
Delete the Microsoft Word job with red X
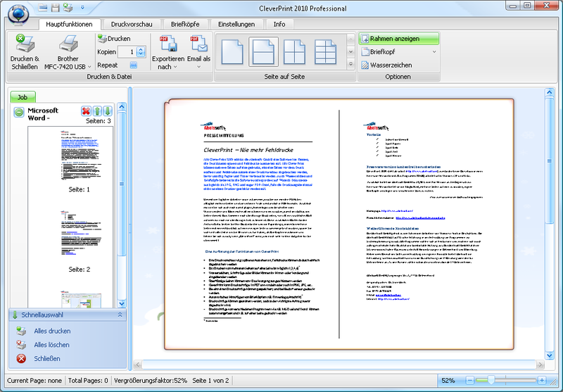(x=86, y=111)
